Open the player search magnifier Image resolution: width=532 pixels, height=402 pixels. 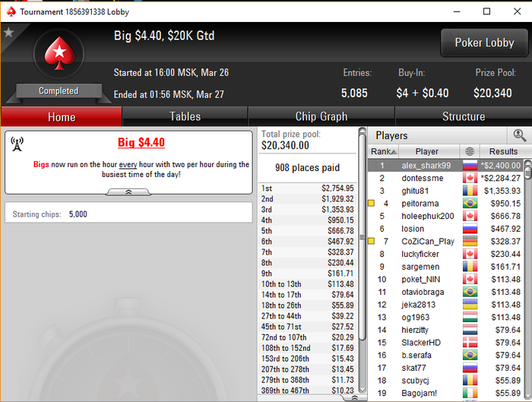tap(519, 135)
